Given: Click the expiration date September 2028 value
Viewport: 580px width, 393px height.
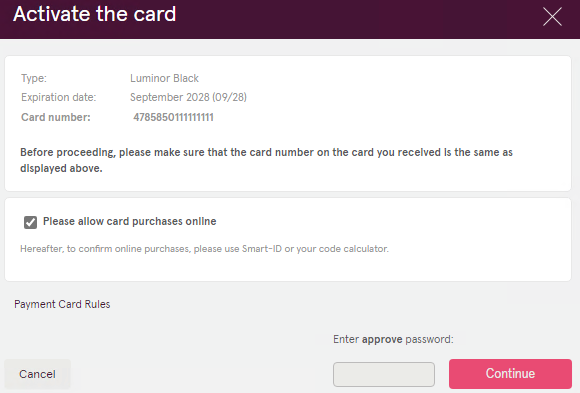Looking at the screenshot, I should click(x=188, y=97).
